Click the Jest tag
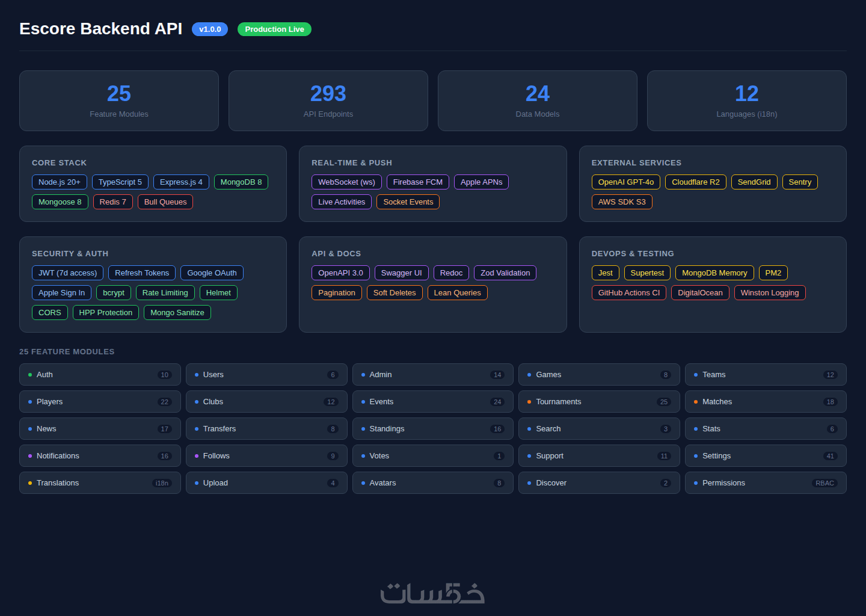The image size is (866, 616). pos(606,273)
